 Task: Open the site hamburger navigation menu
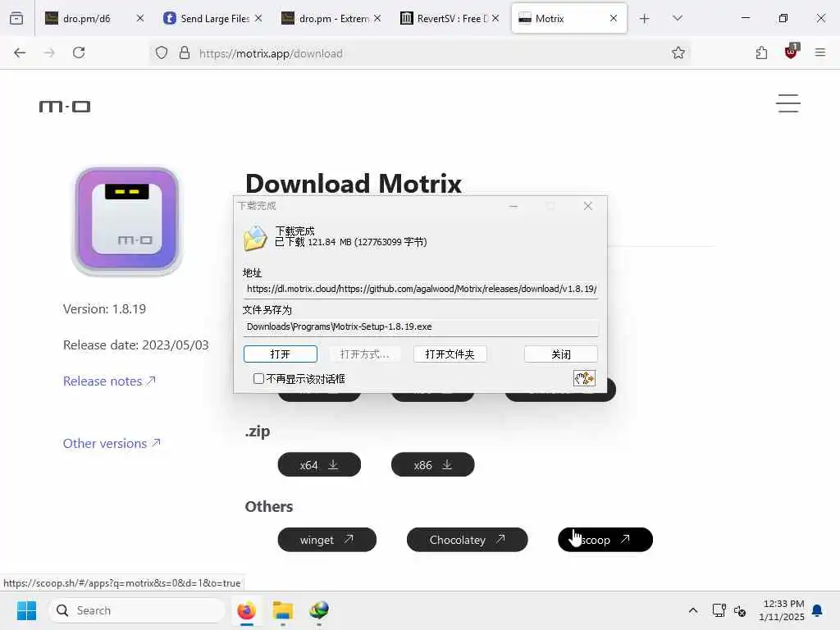click(788, 103)
